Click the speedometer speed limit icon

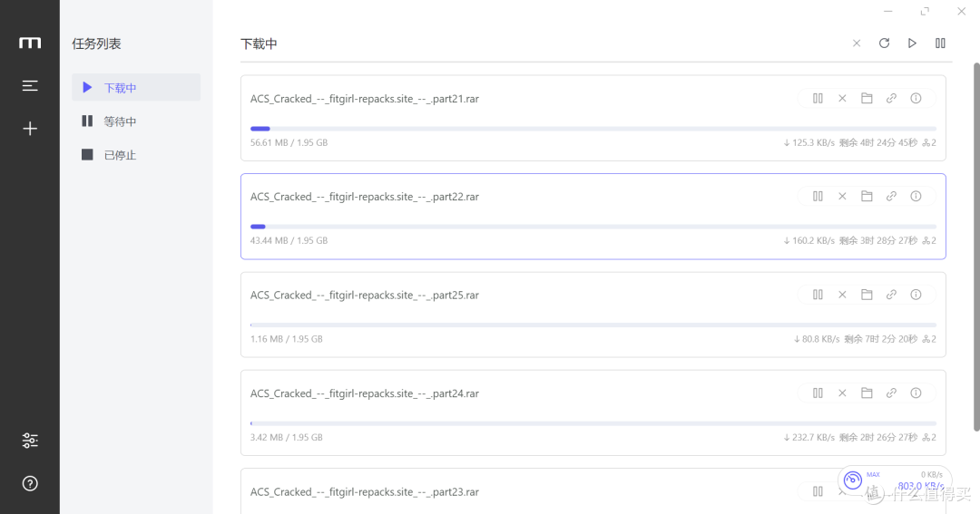(852, 480)
